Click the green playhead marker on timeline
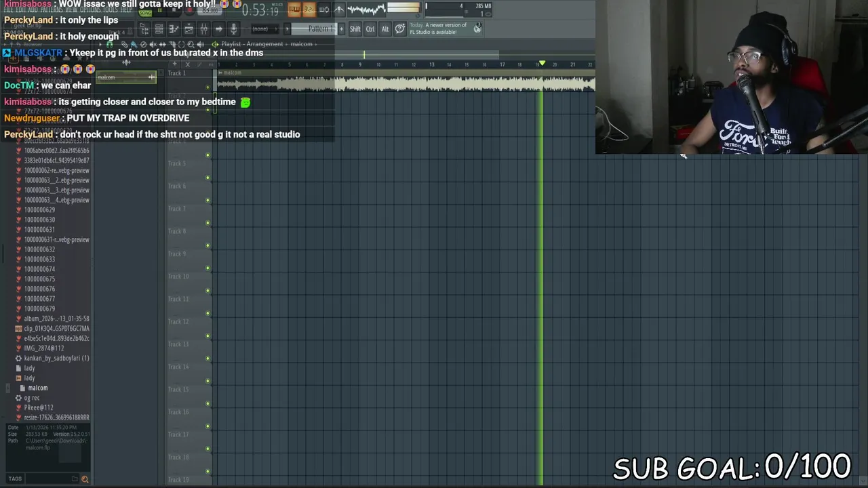Image resolution: width=868 pixels, height=488 pixels. pos(542,63)
